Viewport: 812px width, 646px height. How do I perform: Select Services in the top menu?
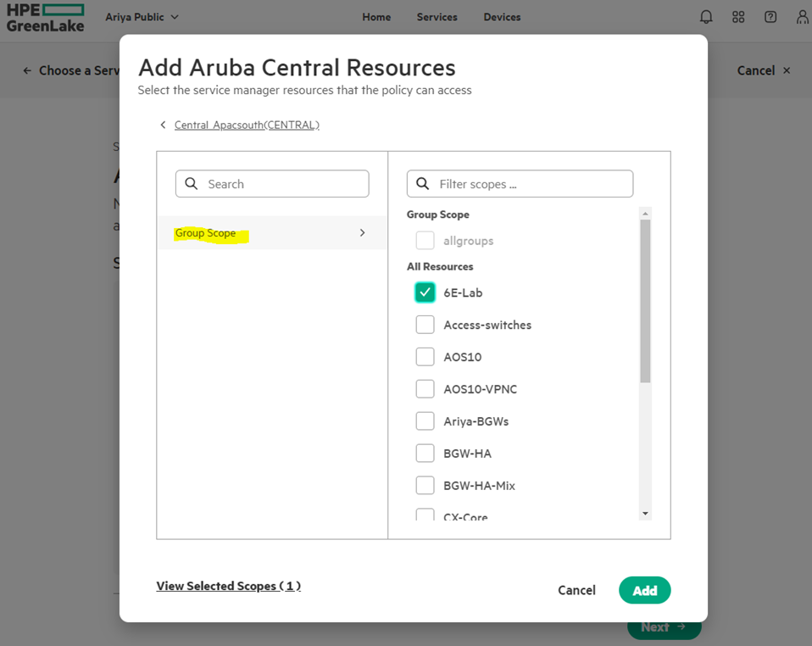point(437,17)
